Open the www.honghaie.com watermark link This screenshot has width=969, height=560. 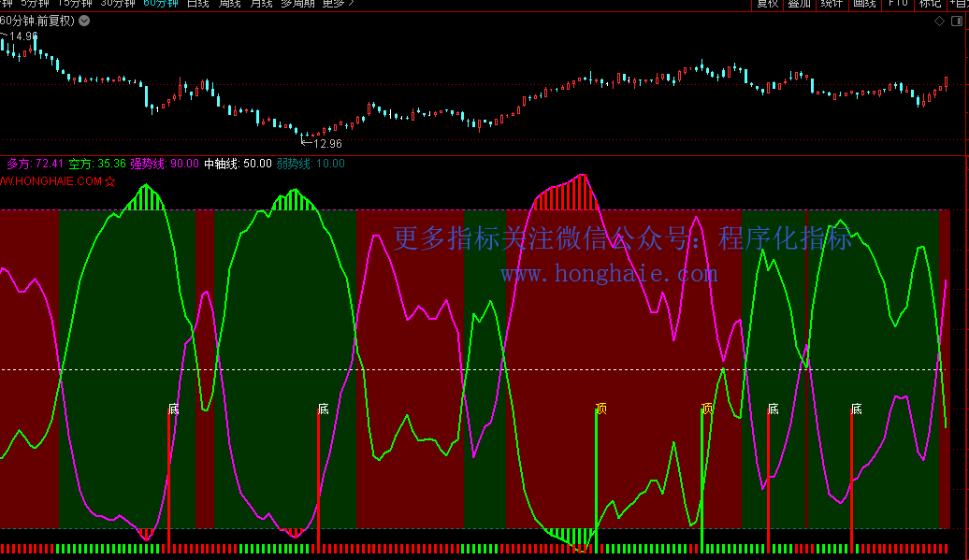point(609,274)
